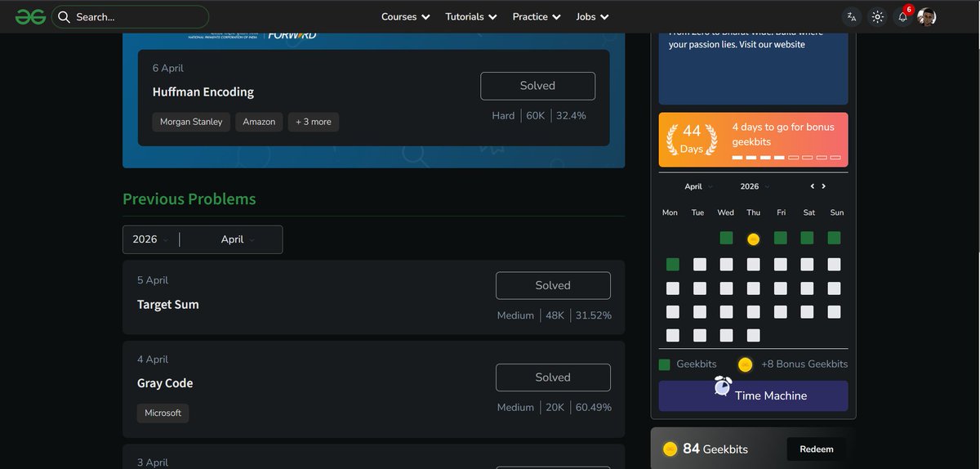The width and height of the screenshot is (980, 469).
Task: Toggle the light/dark theme icon
Action: click(877, 16)
